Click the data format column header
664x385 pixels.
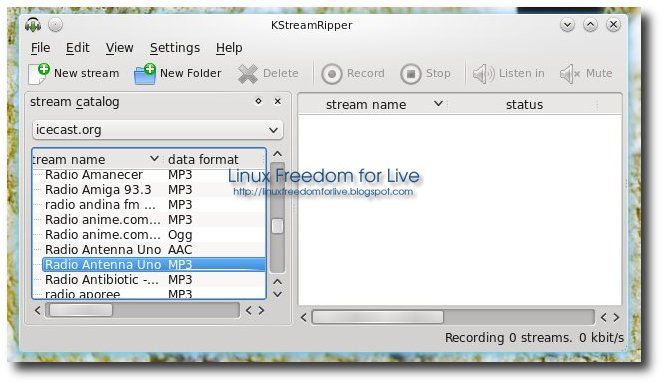pyautogui.click(x=214, y=160)
